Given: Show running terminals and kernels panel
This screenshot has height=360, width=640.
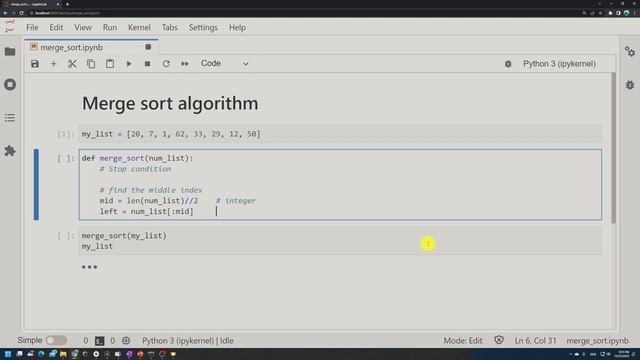Looking at the screenshot, I should click(10, 84).
